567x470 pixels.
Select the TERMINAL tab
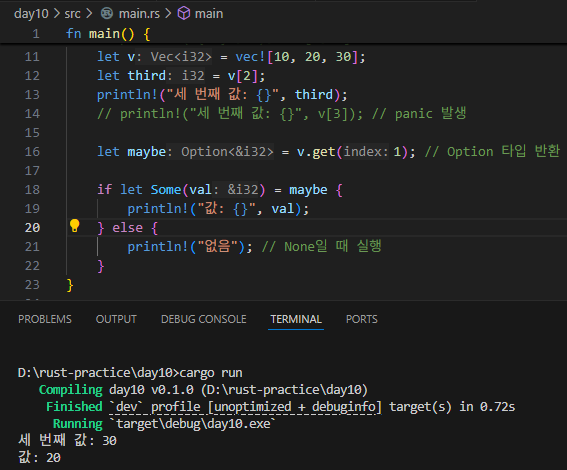point(296,319)
